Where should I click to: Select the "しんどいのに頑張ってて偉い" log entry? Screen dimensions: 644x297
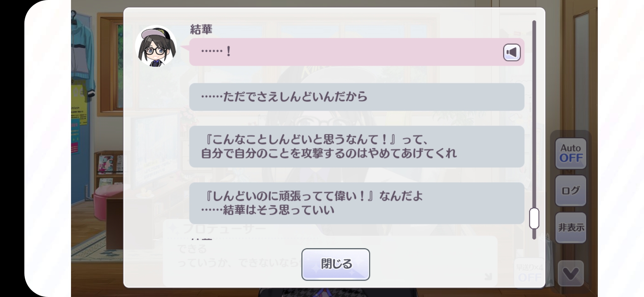(x=357, y=203)
